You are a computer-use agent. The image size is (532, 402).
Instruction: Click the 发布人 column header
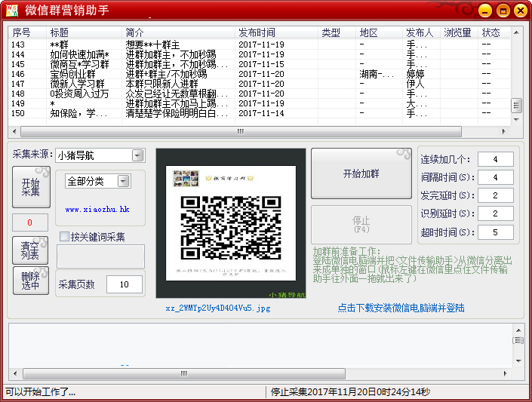(421, 32)
